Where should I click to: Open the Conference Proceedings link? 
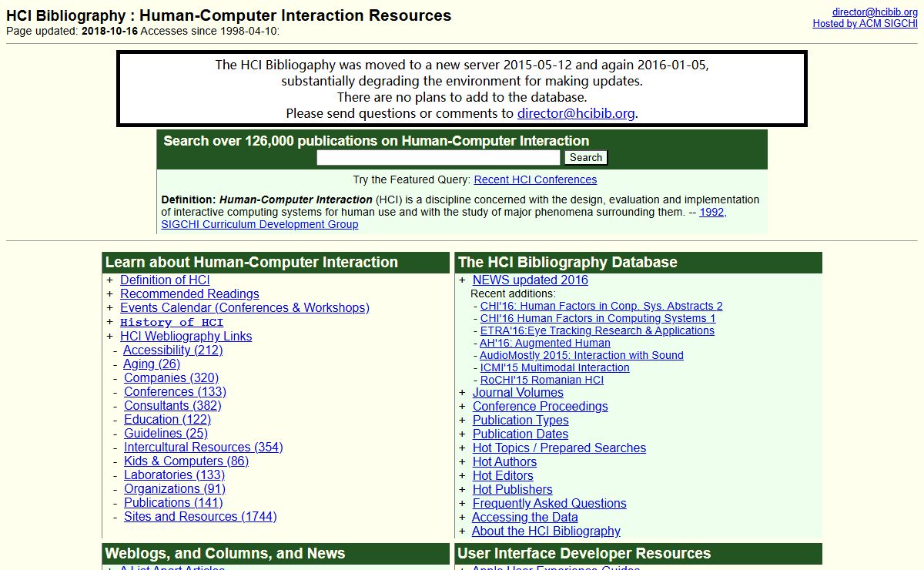coord(540,407)
